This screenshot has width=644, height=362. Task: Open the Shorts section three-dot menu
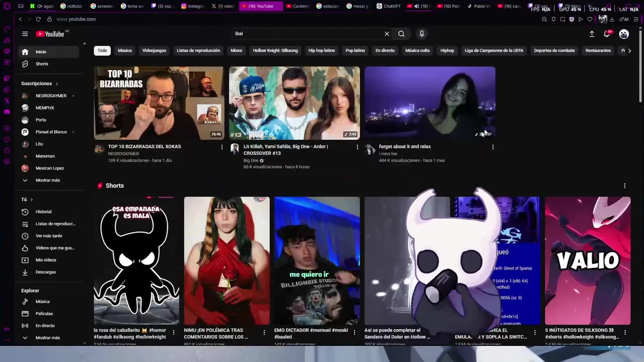pos(624,186)
